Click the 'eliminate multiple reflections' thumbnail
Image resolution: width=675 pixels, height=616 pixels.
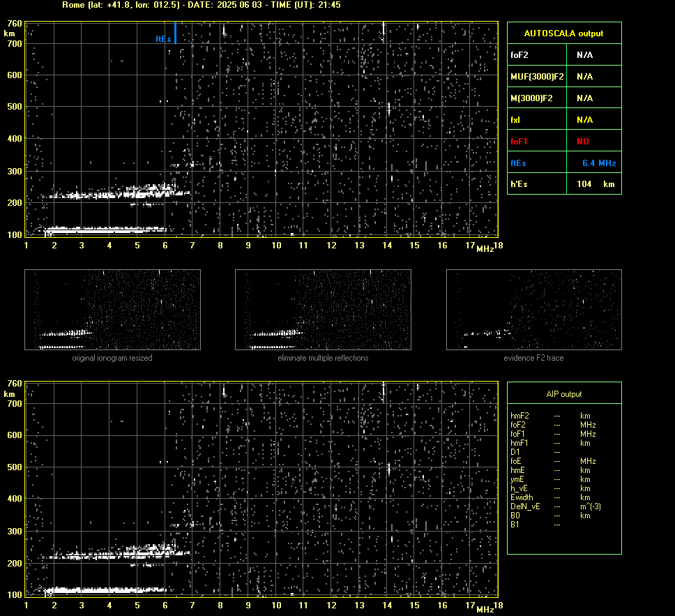tap(323, 310)
